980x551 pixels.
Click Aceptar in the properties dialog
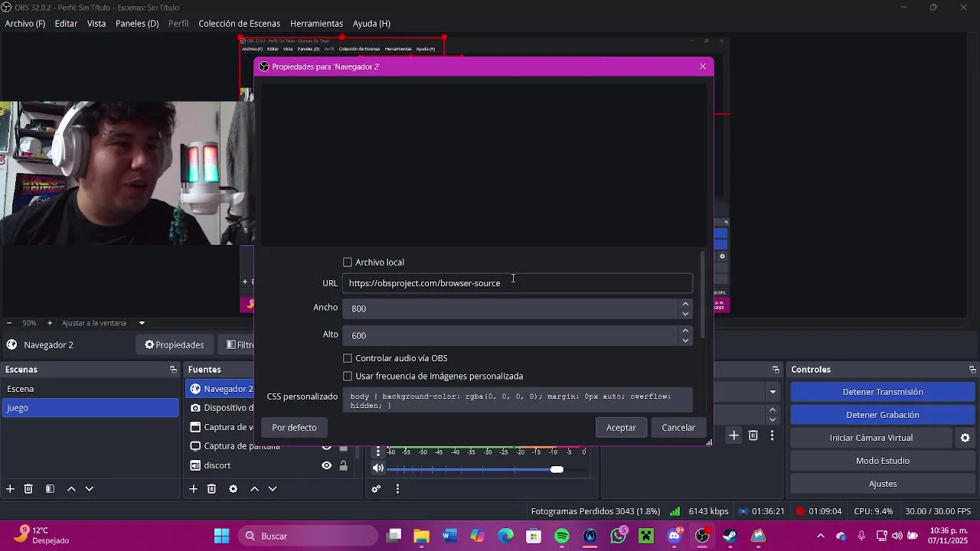click(621, 428)
